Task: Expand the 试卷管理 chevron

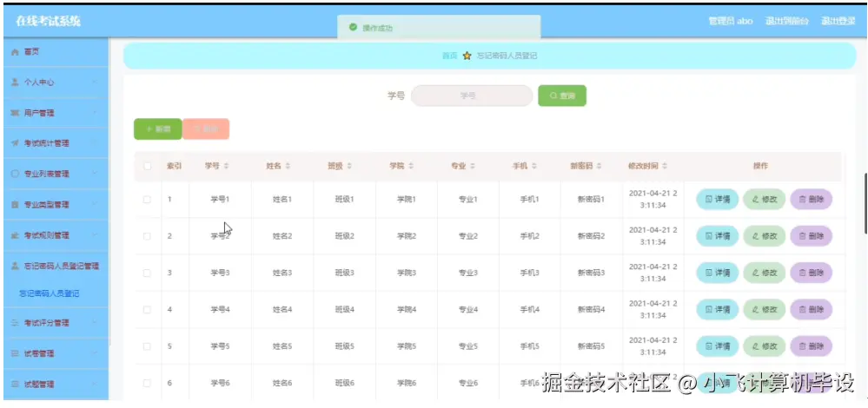Action: point(94,353)
